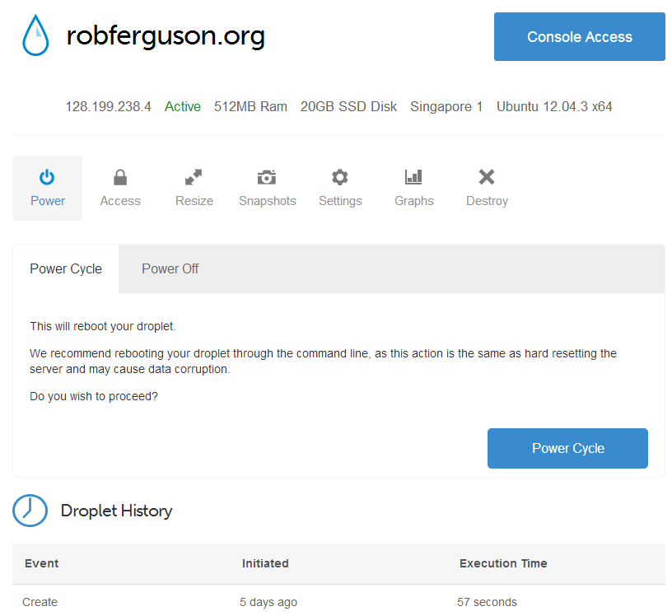Click the Ubuntu 12.04.3 x64 label
The image size is (672, 616).
click(x=554, y=106)
